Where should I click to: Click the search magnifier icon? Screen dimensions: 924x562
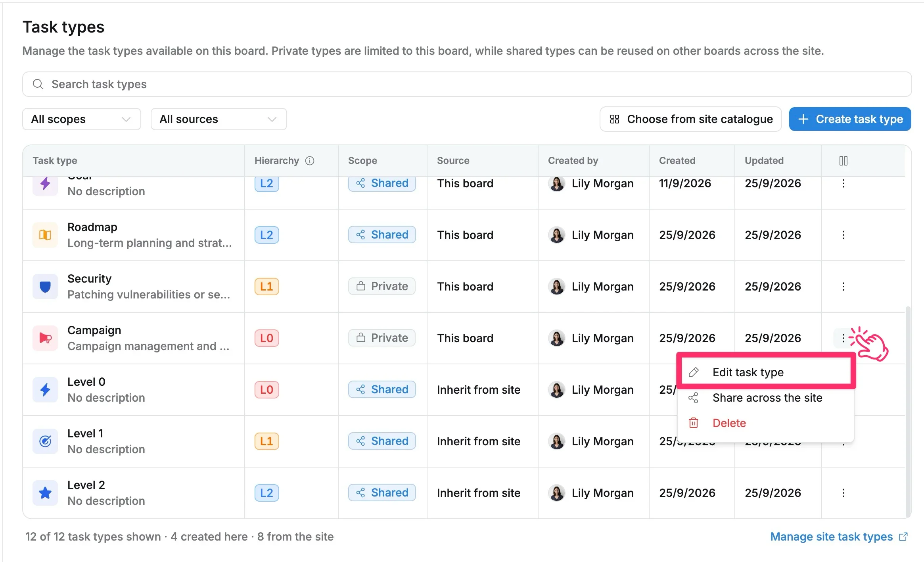click(x=38, y=84)
